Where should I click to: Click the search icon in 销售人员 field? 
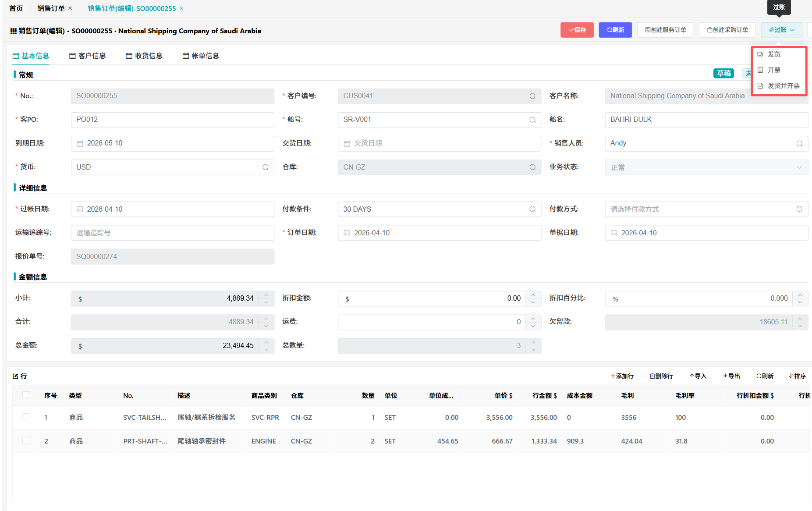pos(799,144)
